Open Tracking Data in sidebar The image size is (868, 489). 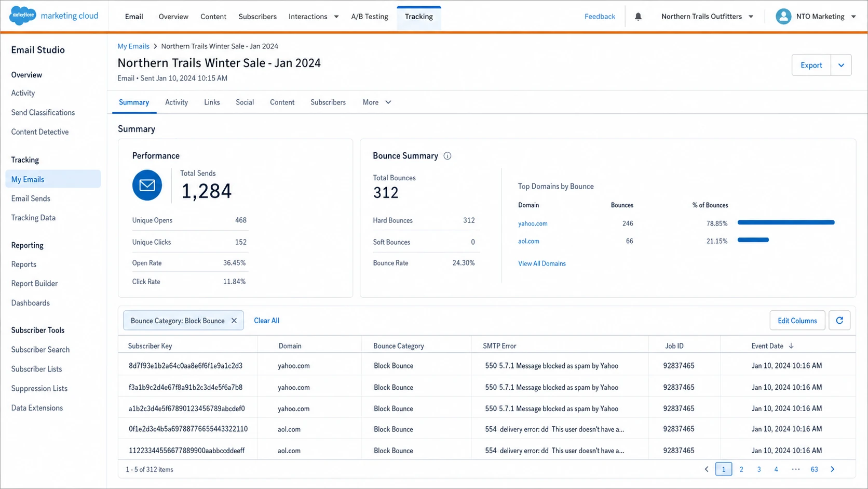33,218
